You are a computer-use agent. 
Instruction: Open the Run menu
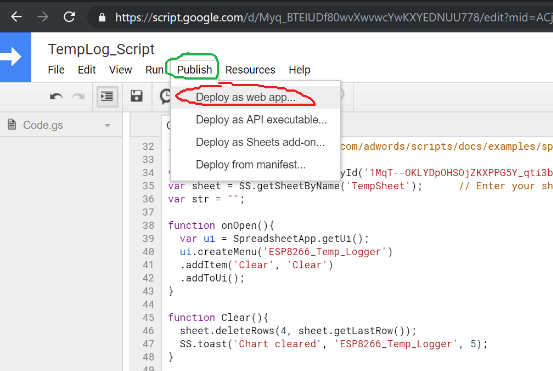154,70
